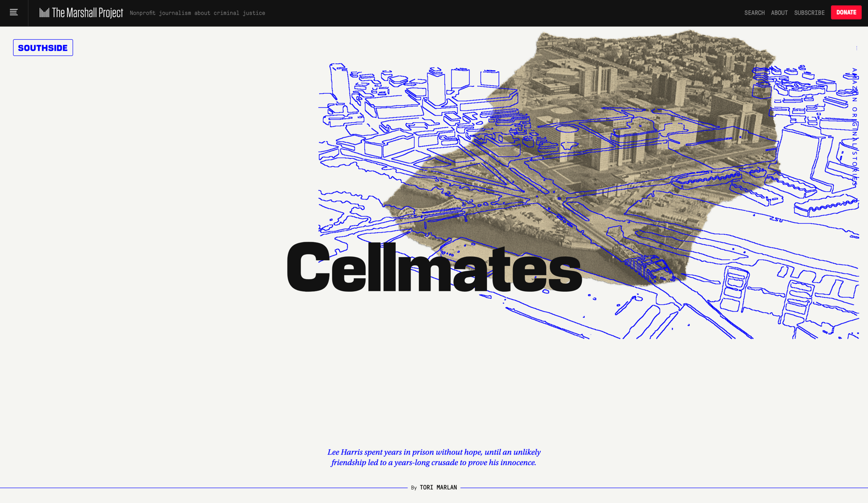
Task: Click the vertical 'Amazon Original Stories' text
Action: pos(854,127)
